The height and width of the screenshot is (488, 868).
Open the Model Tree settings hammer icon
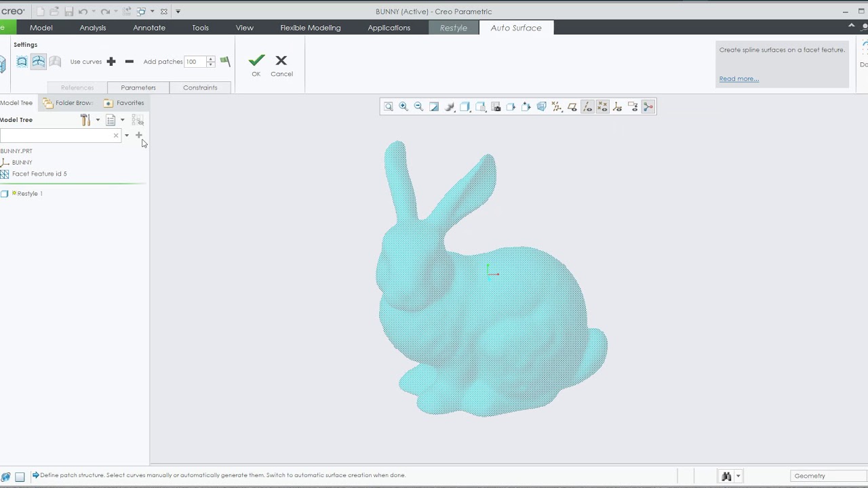(85, 120)
